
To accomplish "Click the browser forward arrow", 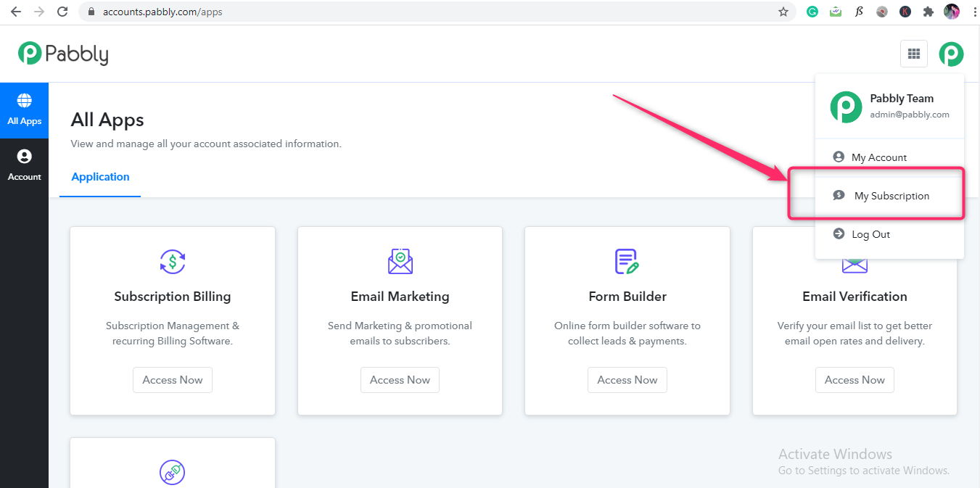I will click(39, 12).
